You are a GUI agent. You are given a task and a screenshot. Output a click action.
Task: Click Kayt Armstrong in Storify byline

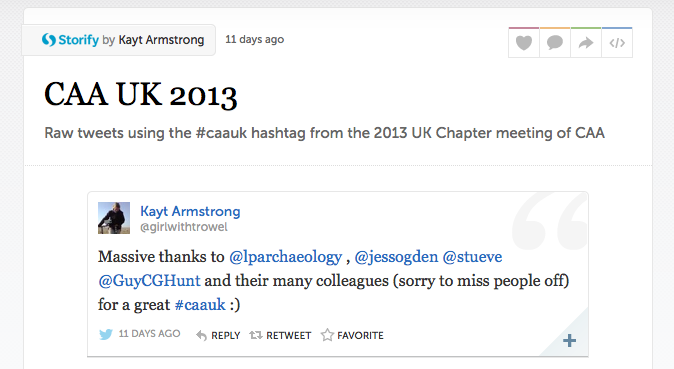(x=161, y=40)
